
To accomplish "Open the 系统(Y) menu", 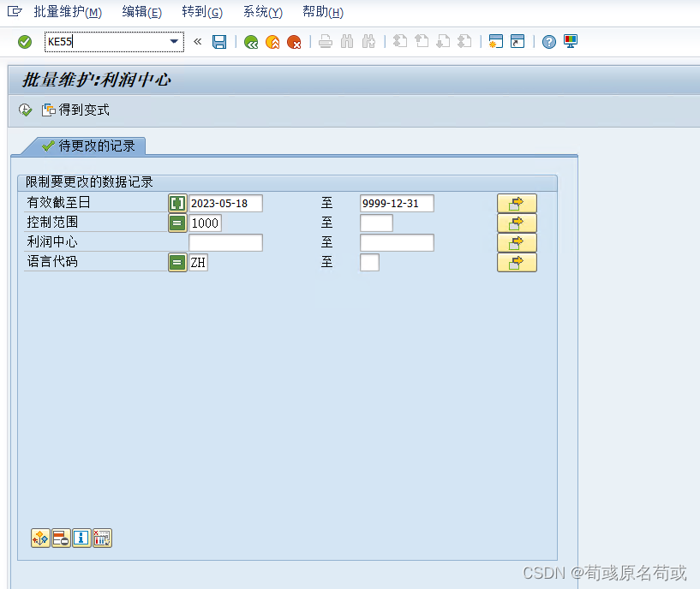I will pos(263,12).
